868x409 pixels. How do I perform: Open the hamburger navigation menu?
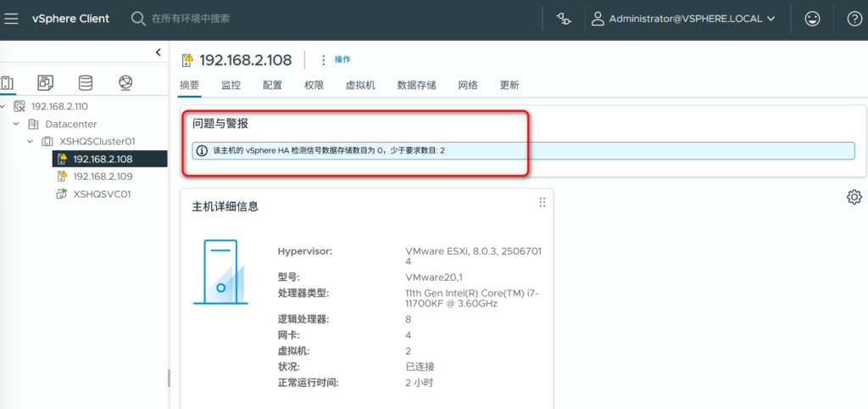12,18
